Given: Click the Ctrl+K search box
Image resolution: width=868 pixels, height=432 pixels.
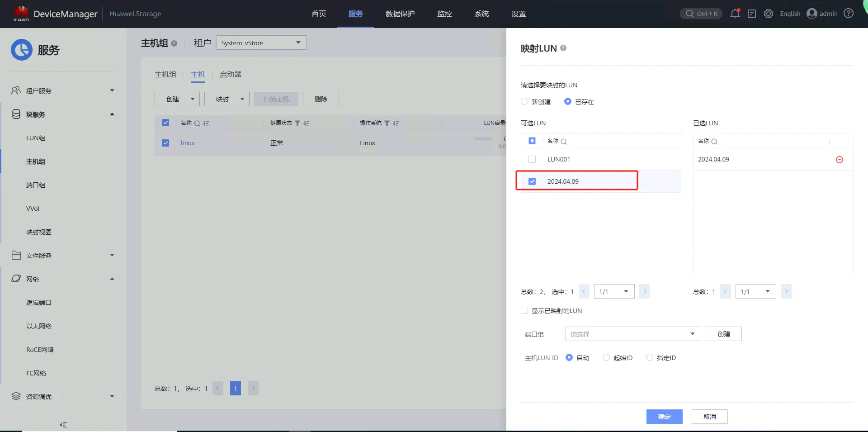Looking at the screenshot, I should [701, 14].
